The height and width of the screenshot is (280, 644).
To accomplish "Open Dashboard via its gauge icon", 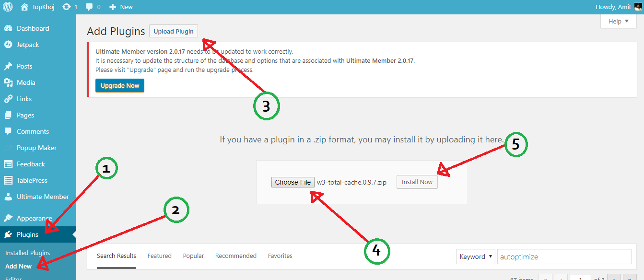I will [8, 28].
